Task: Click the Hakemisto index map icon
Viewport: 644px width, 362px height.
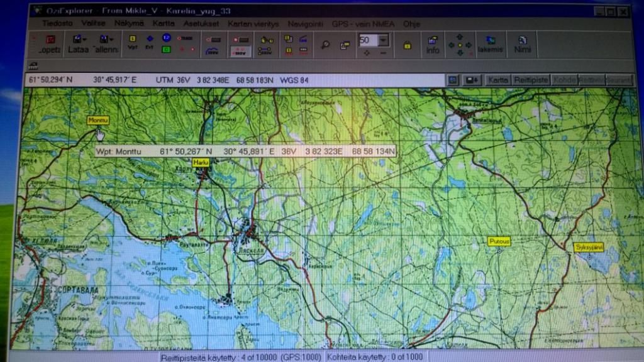Action: (490, 44)
